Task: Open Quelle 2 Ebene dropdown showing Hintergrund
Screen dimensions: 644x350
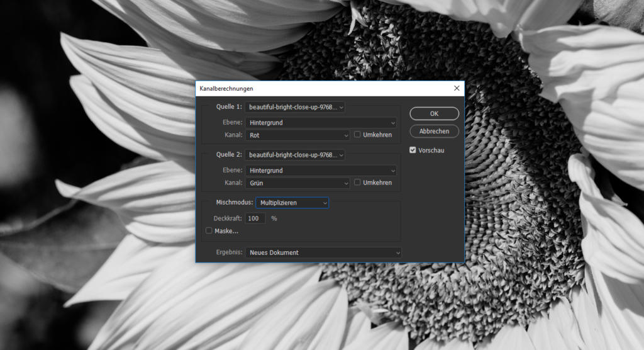Action: click(321, 170)
